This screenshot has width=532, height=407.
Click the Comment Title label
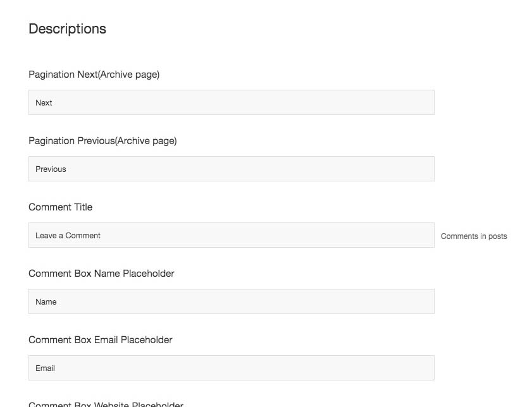pos(60,207)
